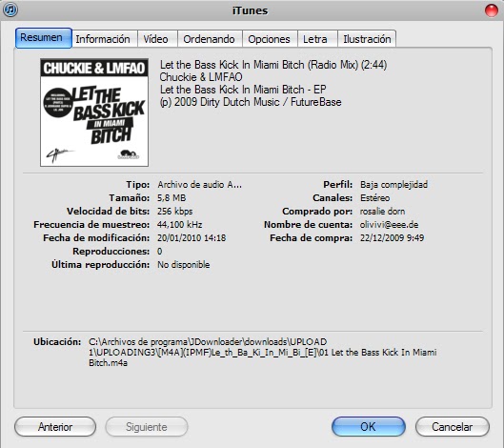Open the Vídeo tab

(157, 39)
